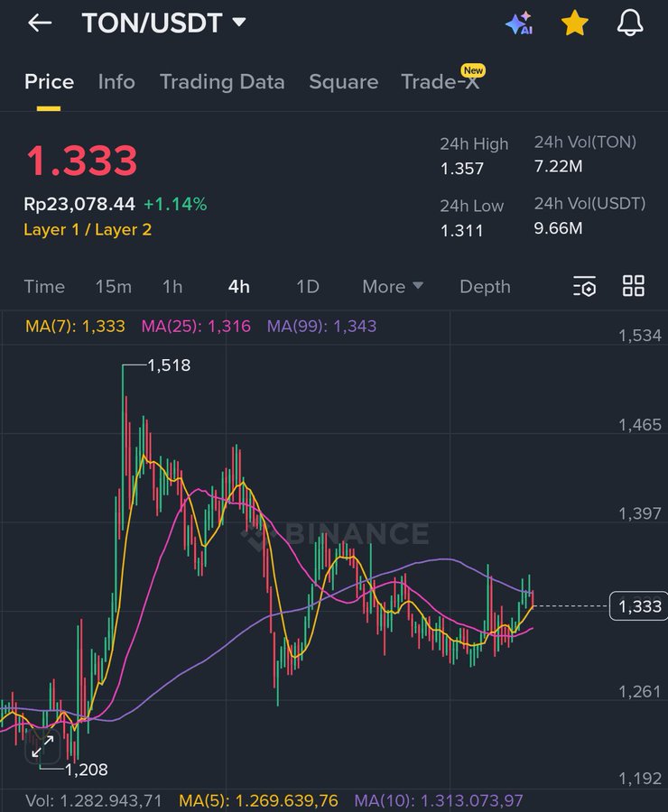Tap the 1,333 current price tag on axis
This screenshot has height=812, width=668.
click(639, 606)
